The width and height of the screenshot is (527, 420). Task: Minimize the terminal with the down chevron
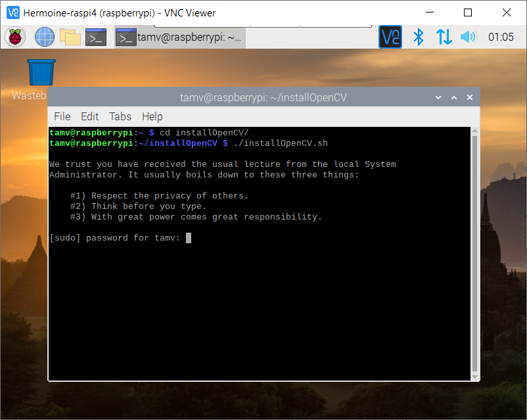coord(438,97)
